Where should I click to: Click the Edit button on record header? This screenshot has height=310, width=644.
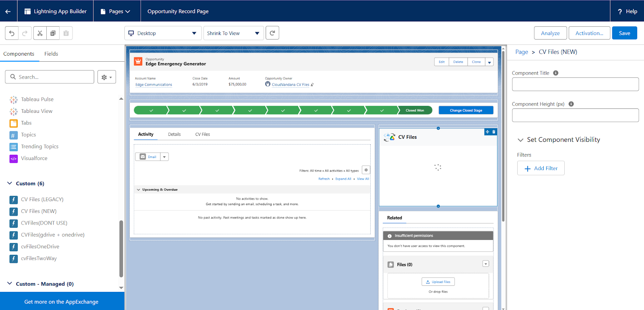point(442,62)
